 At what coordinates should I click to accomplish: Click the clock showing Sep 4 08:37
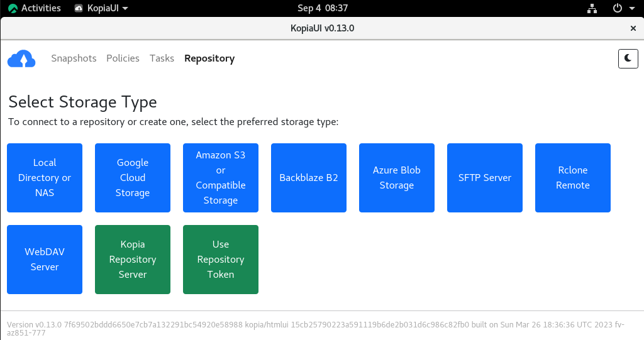[x=323, y=8]
